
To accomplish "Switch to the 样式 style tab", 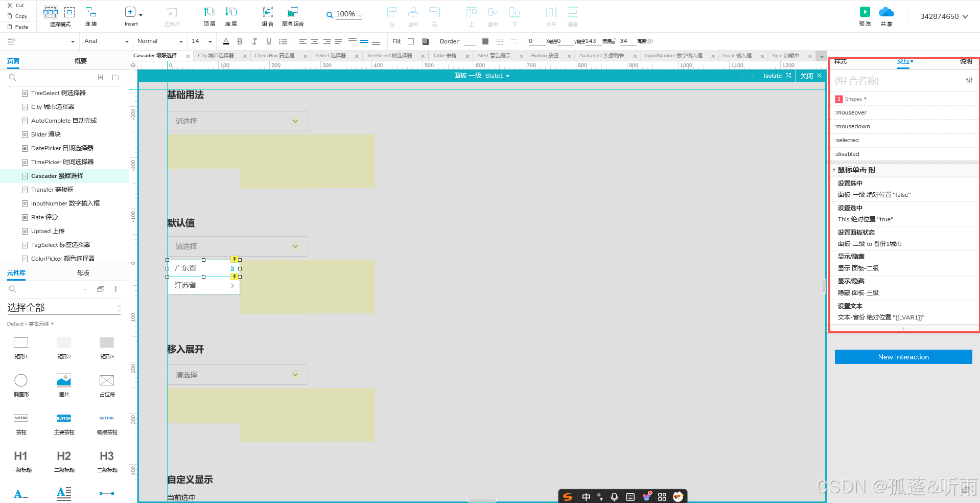I will point(841,61).
